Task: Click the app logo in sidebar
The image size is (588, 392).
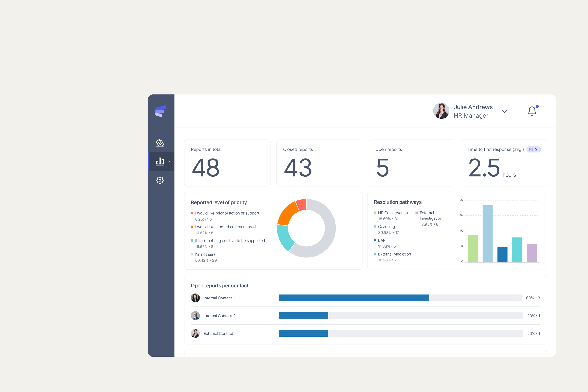Action: pyautogui.click(x=160, y=111)
